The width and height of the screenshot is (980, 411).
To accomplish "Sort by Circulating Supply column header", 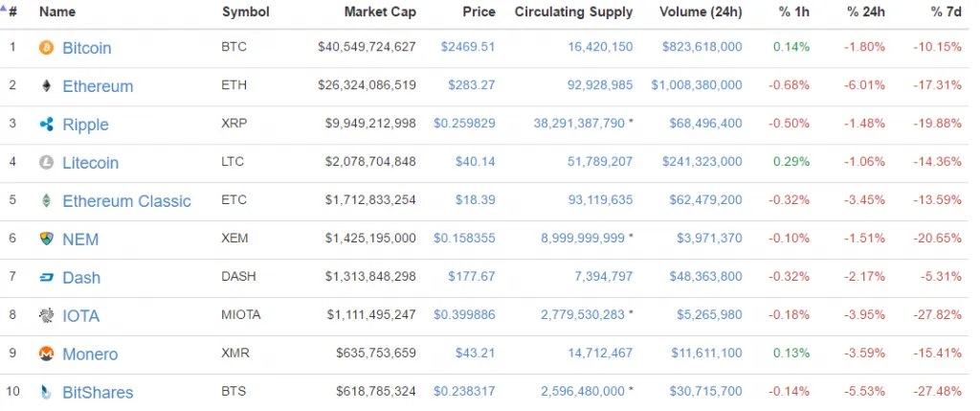I will tap(574, 11).
